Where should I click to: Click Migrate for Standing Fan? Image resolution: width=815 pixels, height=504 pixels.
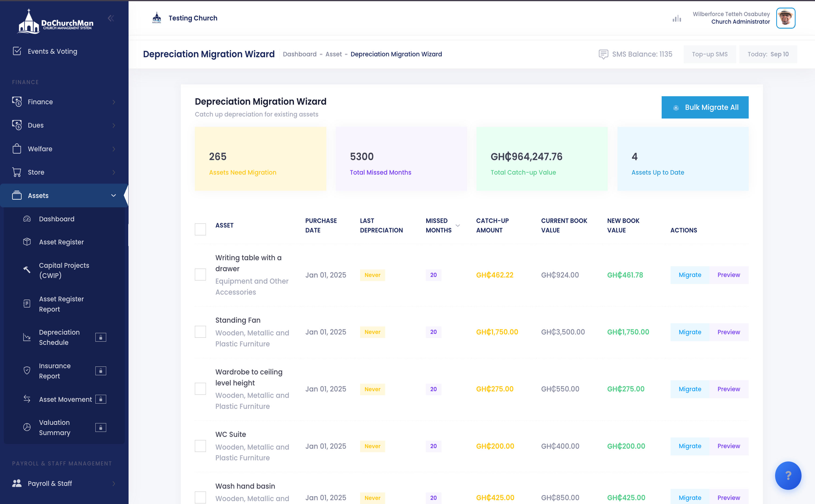[690, 332]
